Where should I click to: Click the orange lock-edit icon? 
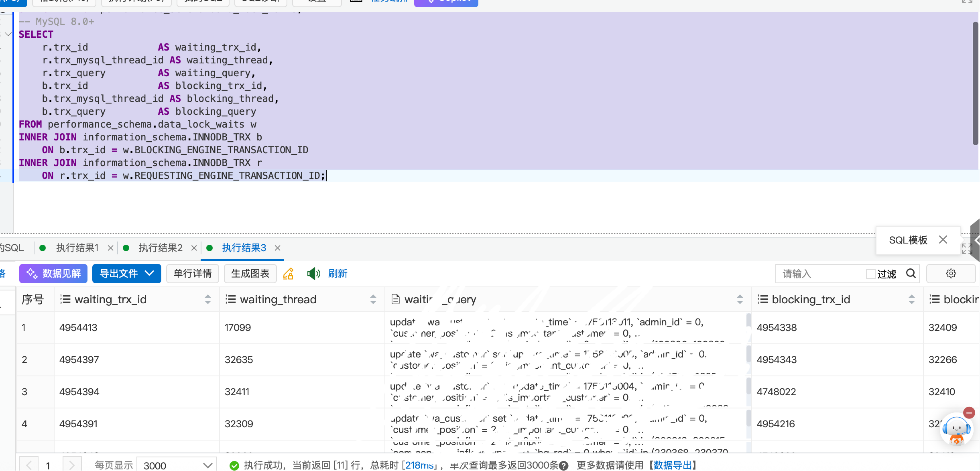pos(288,274)
